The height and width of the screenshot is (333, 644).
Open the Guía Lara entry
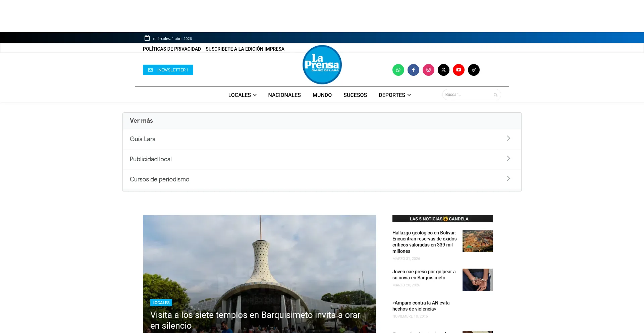pos(322,139)
